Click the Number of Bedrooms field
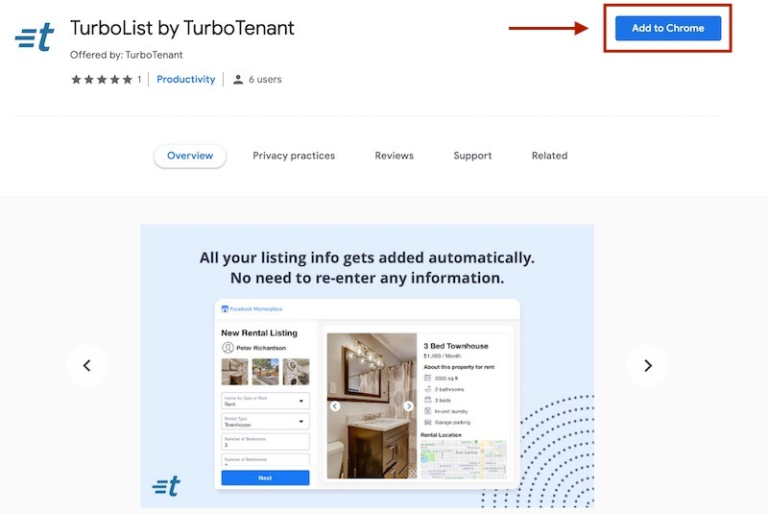 (x=265, y=441)
